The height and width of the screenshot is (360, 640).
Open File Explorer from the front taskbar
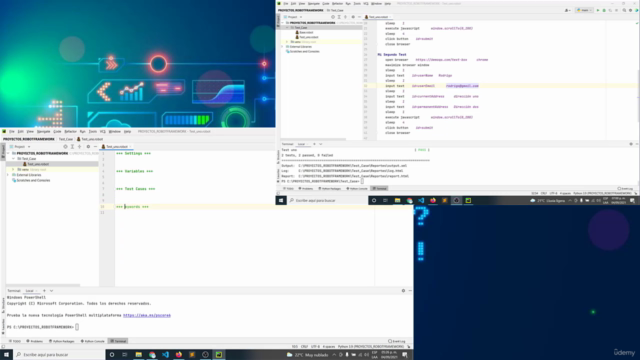coord(139,355)
